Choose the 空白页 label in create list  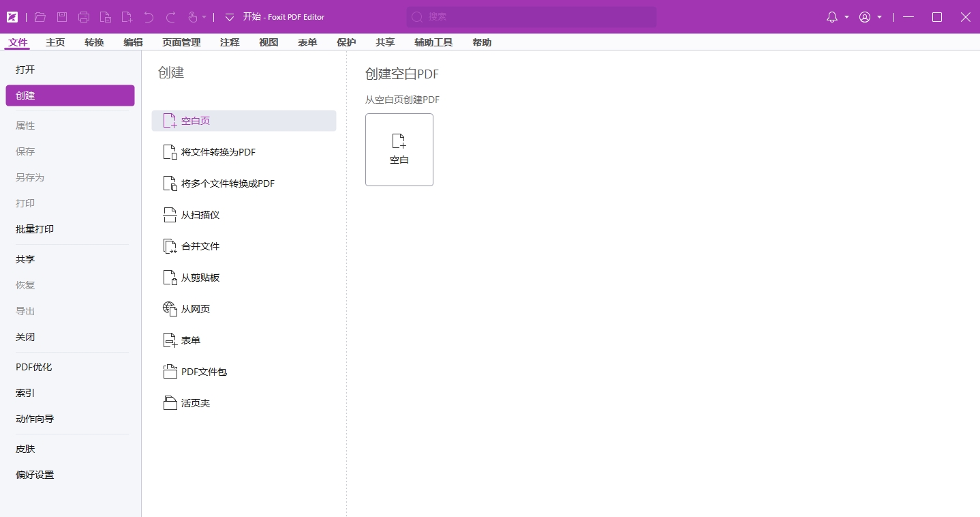[196, 121]
